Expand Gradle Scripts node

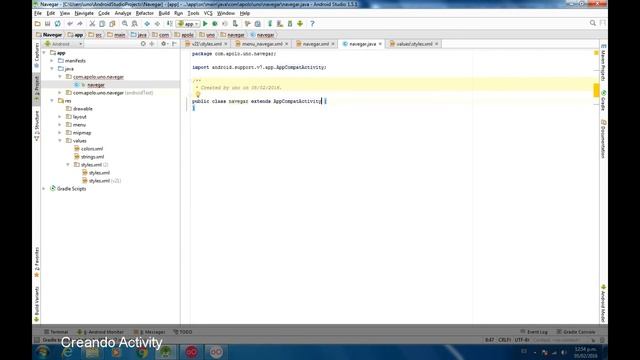(x=44, y=189)
